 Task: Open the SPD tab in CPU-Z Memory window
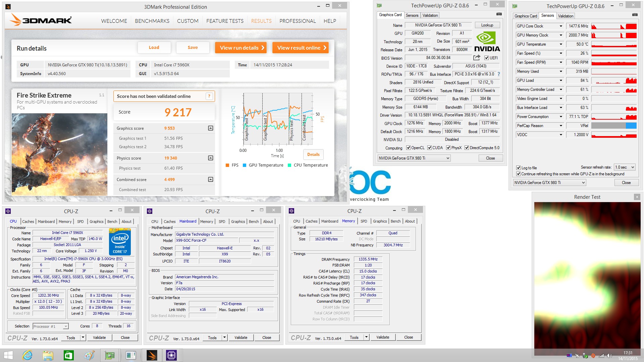coord(364,221)
